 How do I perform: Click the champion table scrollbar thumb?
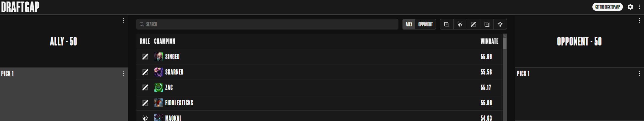point(505,43)
